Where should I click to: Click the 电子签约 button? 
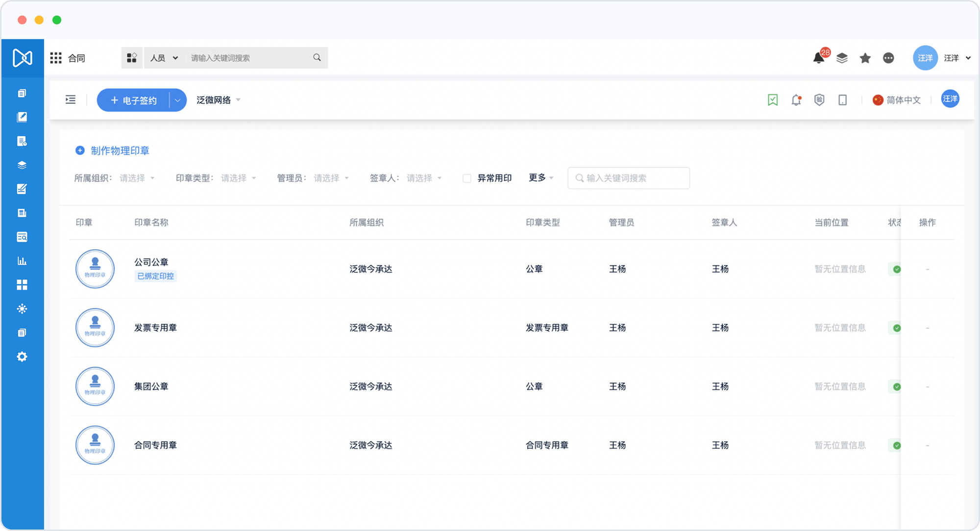pyautogui.click(x=133, y=100)
